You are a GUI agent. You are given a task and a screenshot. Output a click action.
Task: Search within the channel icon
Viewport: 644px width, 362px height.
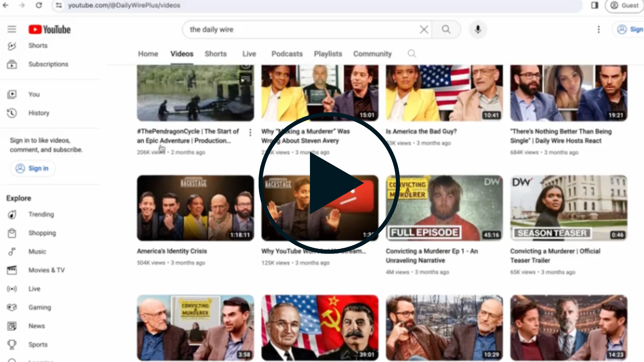412,54
